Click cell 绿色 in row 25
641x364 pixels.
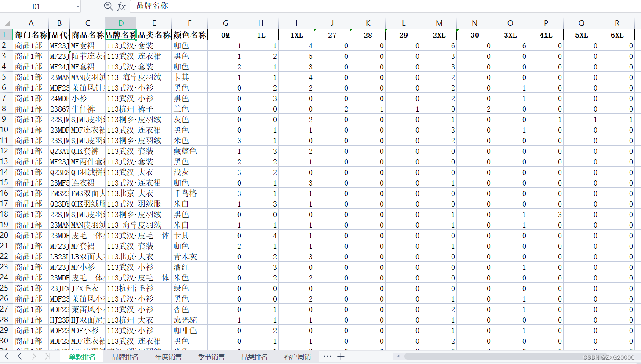pos(189,288)
